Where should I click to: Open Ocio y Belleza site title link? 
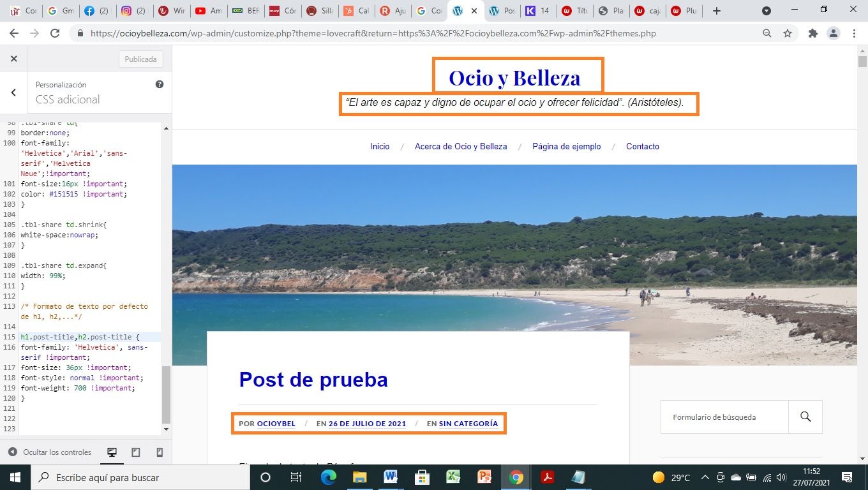tap(514, 78)
